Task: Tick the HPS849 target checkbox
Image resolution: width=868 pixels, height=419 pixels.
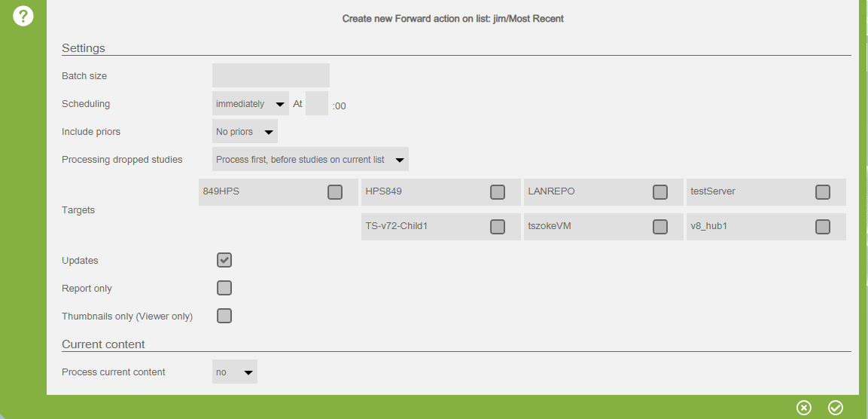Action: pos(498,192)
